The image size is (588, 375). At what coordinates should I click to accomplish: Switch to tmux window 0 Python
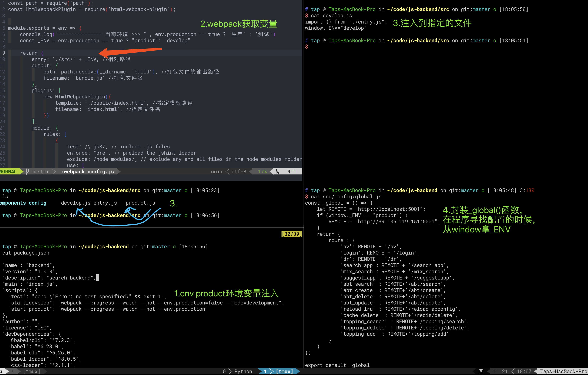(x=237, y=371)
